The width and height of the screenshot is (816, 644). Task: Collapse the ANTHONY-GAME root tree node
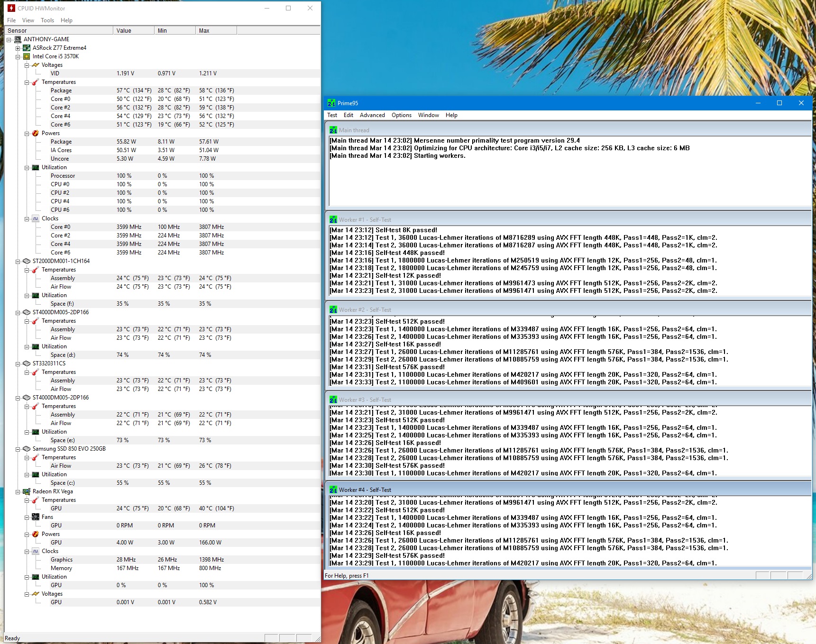point(9,40)
